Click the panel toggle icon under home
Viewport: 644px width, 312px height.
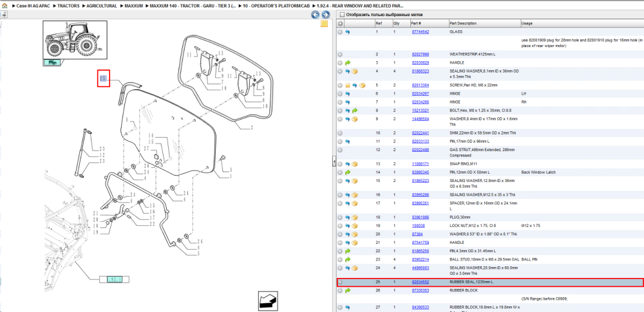(x=3, y=14)
